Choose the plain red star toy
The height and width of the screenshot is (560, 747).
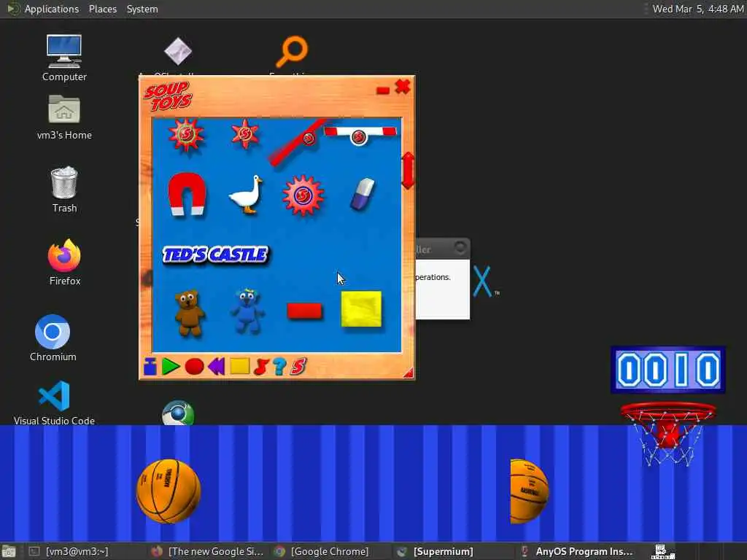tap(245, 134)
